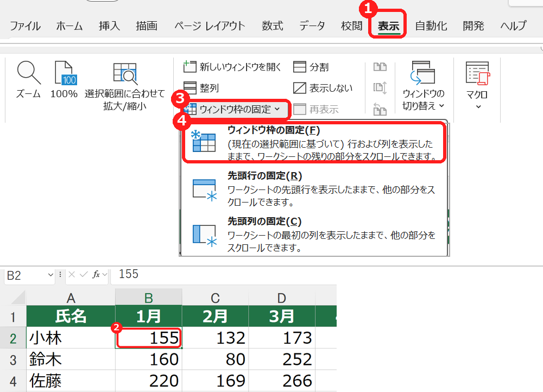Viewport: 543px width, 392px height.
Task: Click cell containing 小林
Action: tap(71, 338)
